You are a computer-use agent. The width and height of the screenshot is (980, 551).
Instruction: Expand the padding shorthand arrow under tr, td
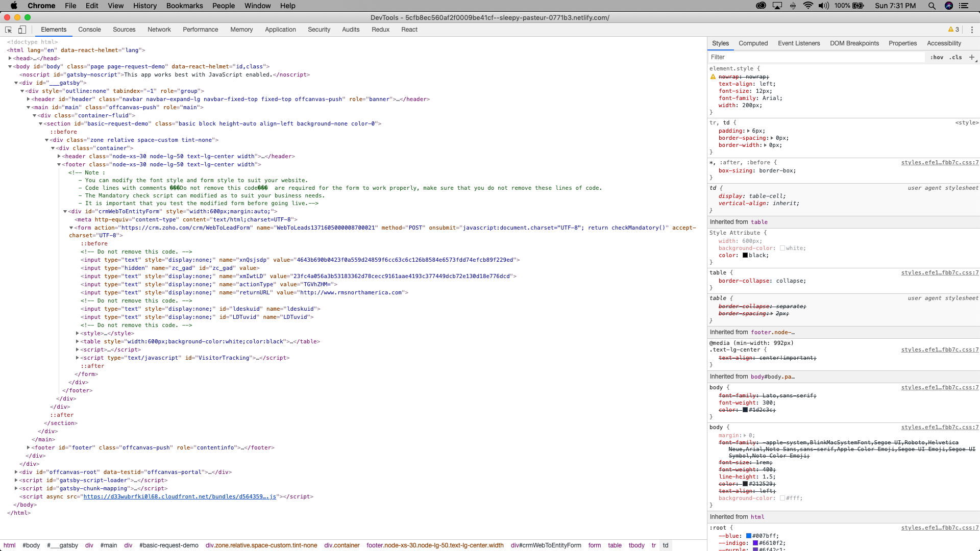click(x=748, y=131)
